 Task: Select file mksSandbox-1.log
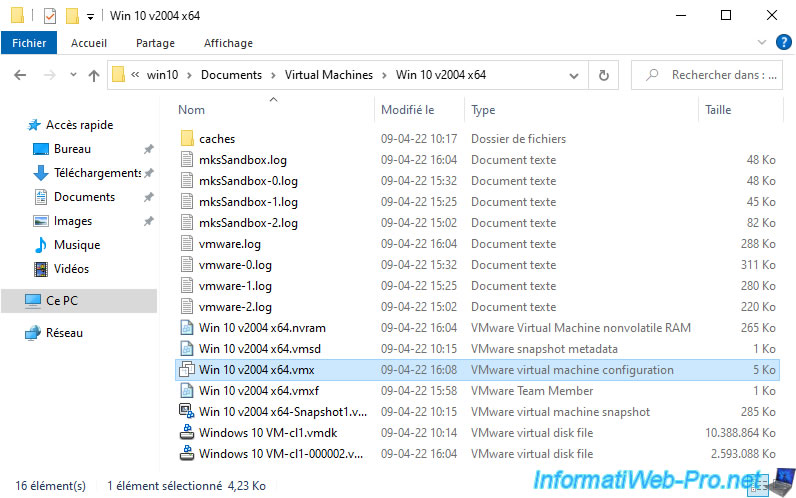point(248,202)
